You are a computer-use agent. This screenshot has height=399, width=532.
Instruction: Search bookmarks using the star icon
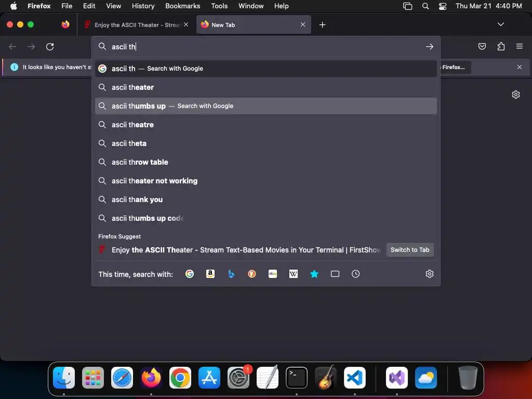[x=314, y=274]
